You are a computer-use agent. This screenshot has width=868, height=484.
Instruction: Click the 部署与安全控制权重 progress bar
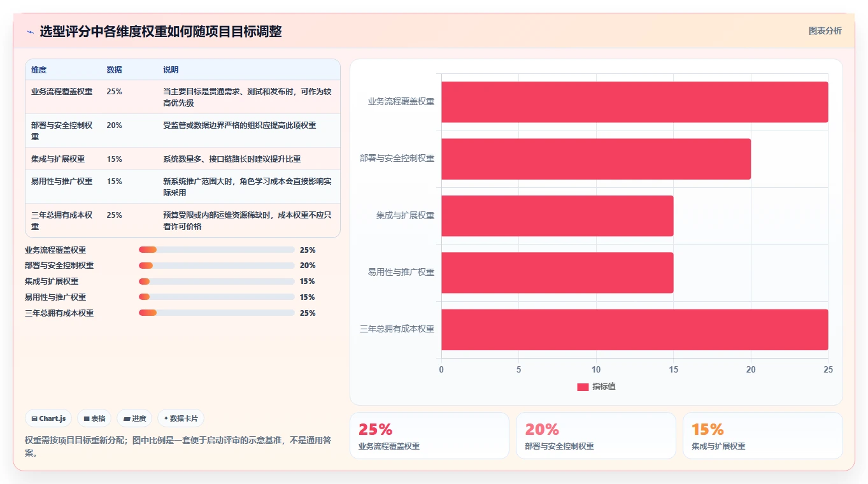click(217, 266)
